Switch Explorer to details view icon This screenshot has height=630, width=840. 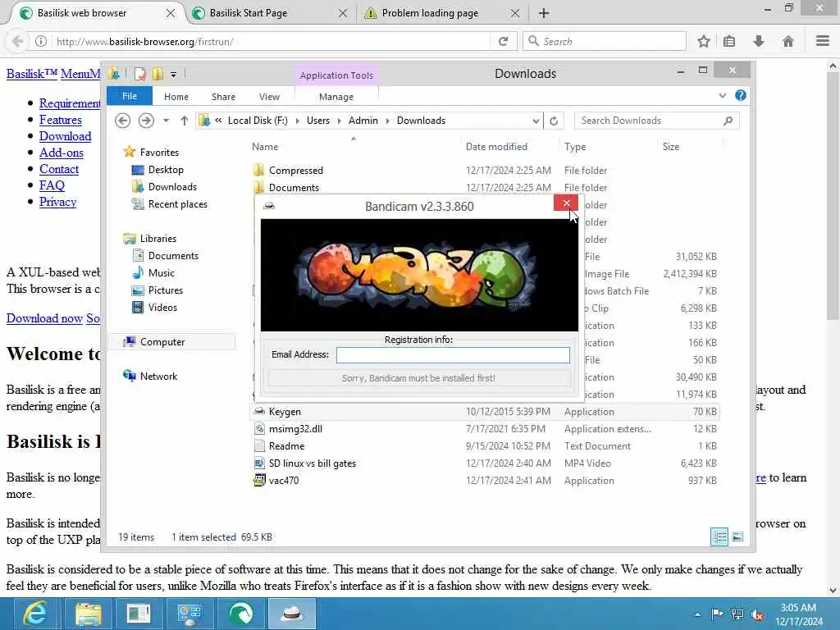coord(719,536)
